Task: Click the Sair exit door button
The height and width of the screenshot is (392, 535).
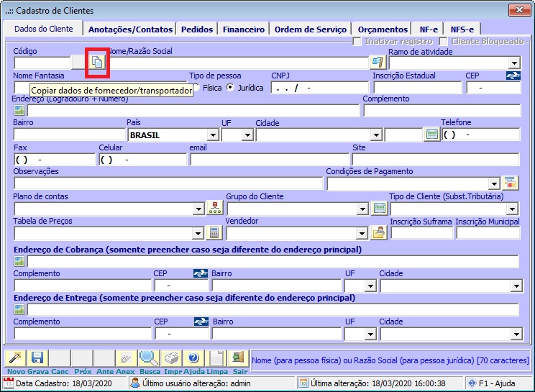Action: [x=238, y=358]
